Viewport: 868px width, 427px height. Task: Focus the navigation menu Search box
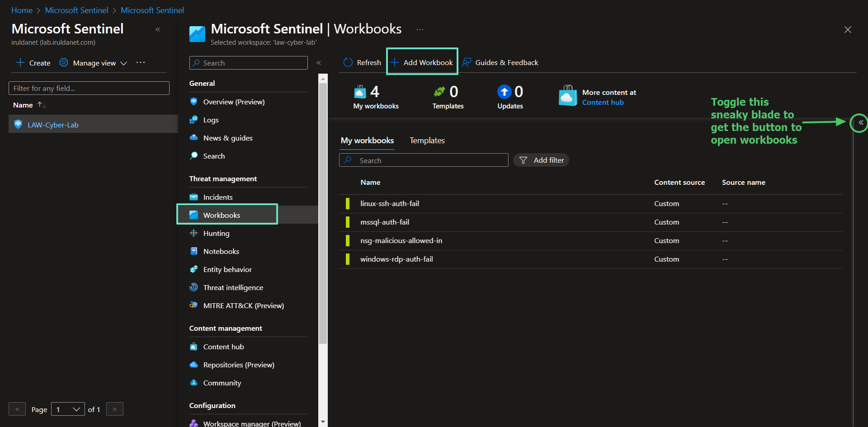[x=248, y=63]
